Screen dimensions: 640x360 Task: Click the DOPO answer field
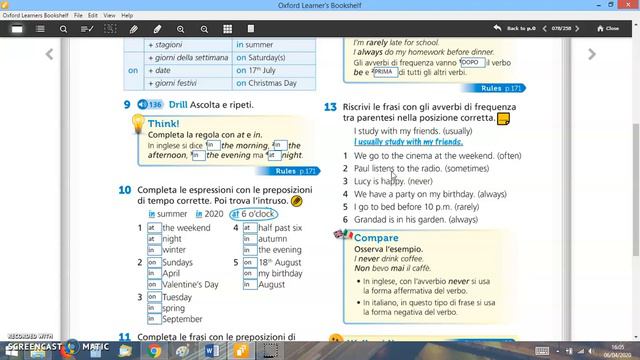(x=473, y=62)
